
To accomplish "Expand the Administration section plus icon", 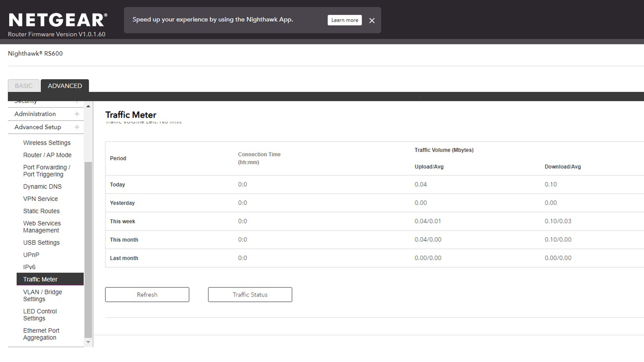I will (77, 114).
